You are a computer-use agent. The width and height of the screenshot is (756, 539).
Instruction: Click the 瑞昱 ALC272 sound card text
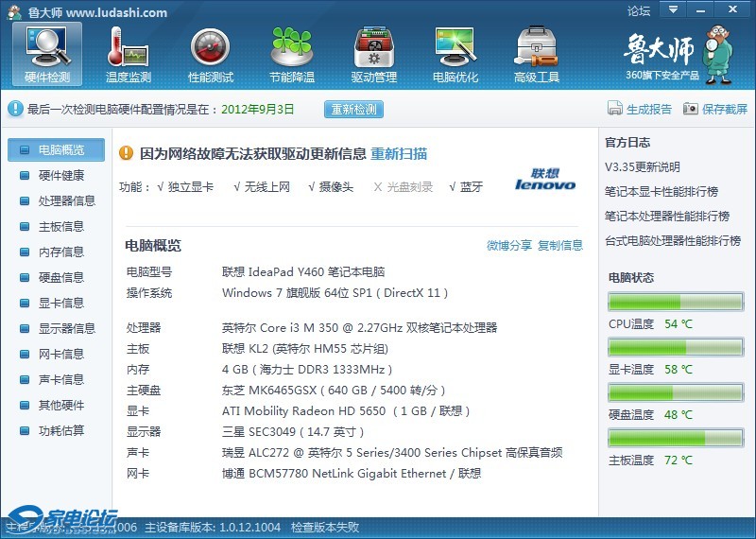coord(392,453)
